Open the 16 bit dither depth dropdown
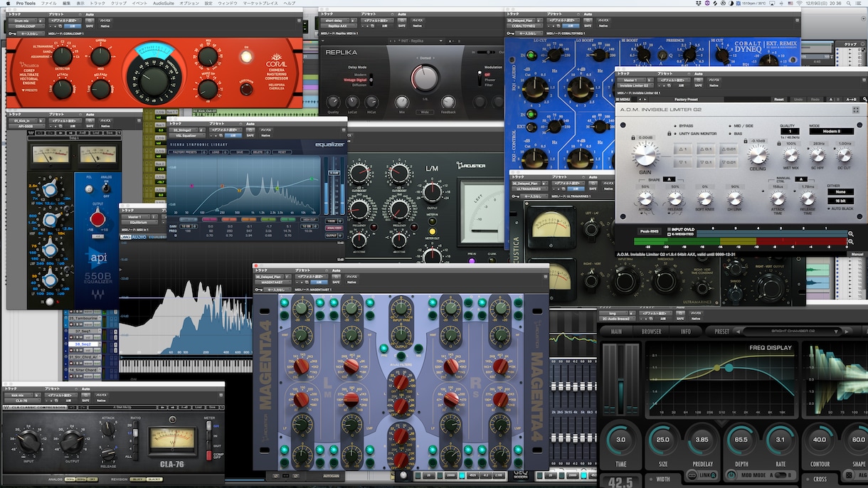The image size is (868, 488). point(840,201)
